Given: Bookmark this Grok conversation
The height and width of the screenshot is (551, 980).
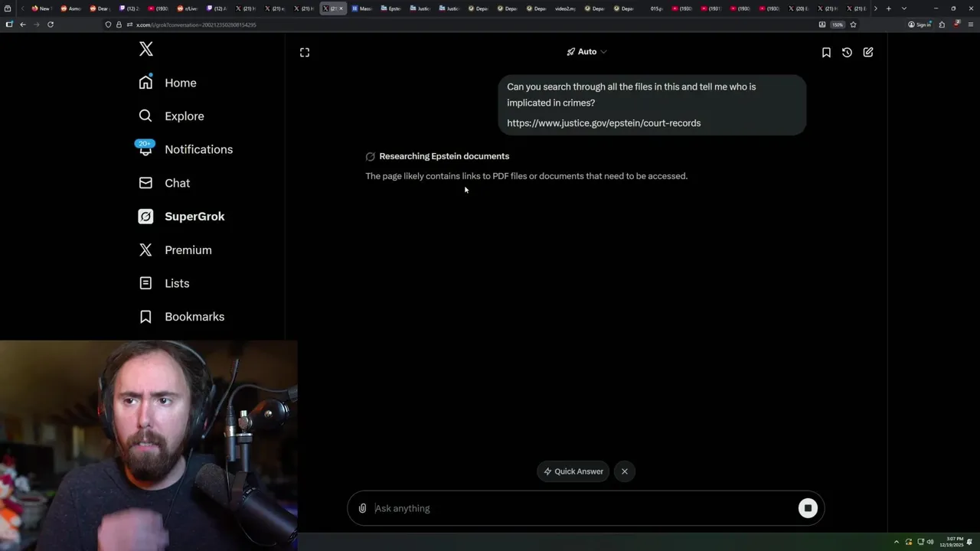Looking at the screenshot, I should coord(826,52).
